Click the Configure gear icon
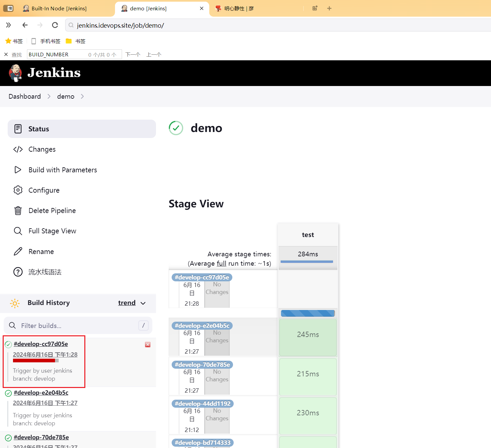The width and height of the screenshot is (491, 448). click(18, 190)
